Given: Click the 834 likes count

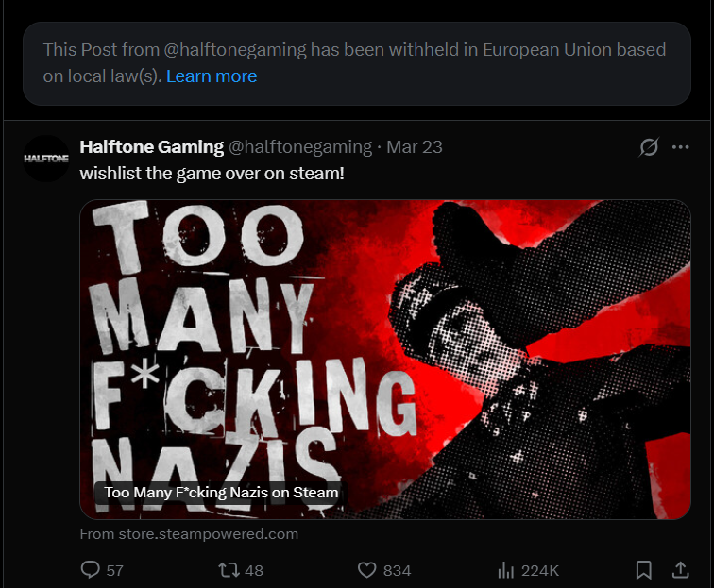Looking at the screenshot, I should [x=398, y=570].
